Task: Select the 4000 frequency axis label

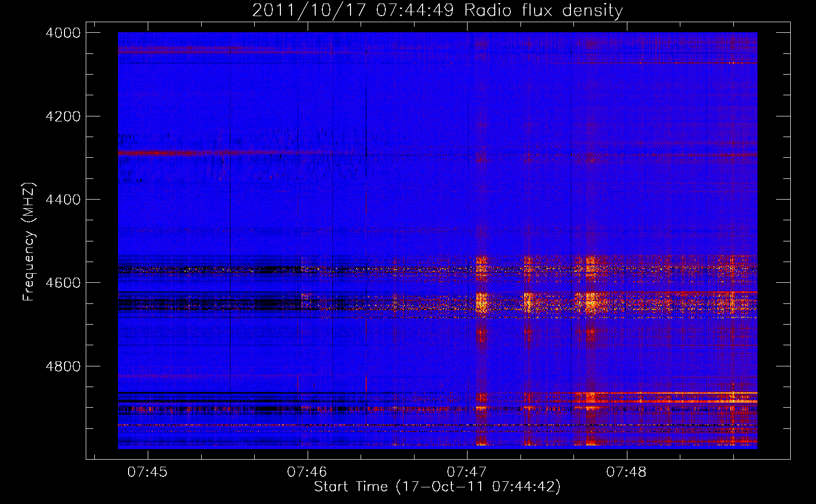Action: [63, 33]
